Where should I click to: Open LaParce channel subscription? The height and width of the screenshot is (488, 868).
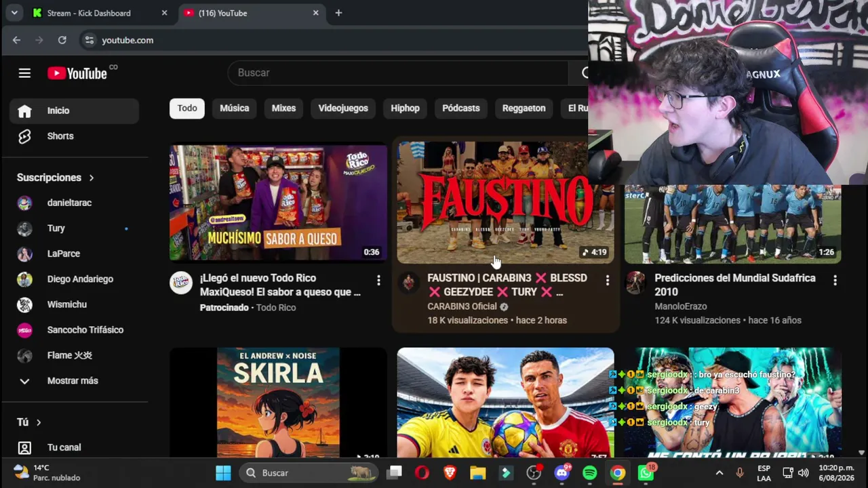coord(74,253)
